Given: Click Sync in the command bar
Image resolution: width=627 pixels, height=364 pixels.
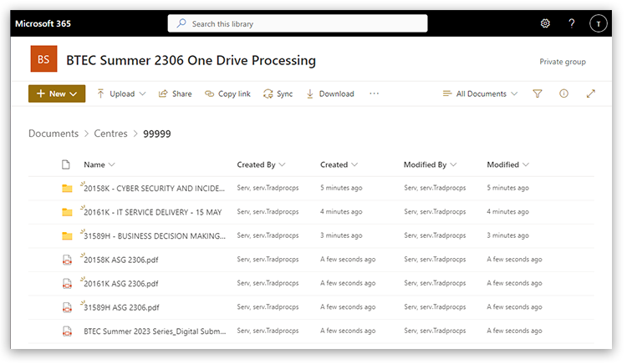Looking at the screenshot, I should pyautogui.click(x=278, y=94).
